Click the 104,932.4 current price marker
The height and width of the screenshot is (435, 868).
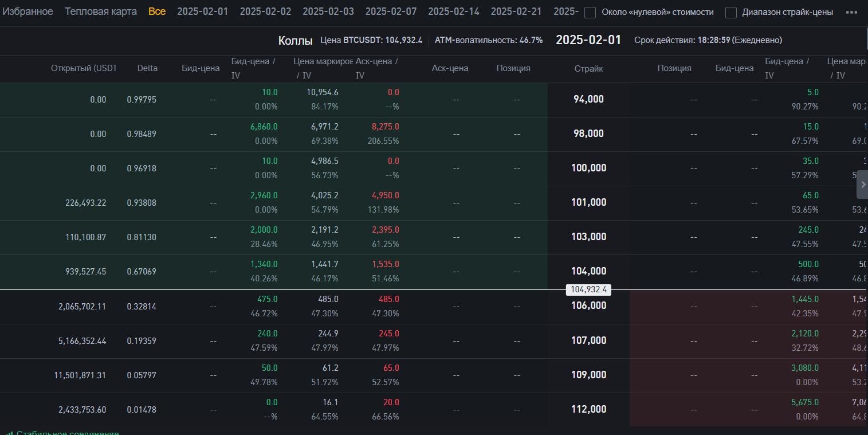coord(588,290)
